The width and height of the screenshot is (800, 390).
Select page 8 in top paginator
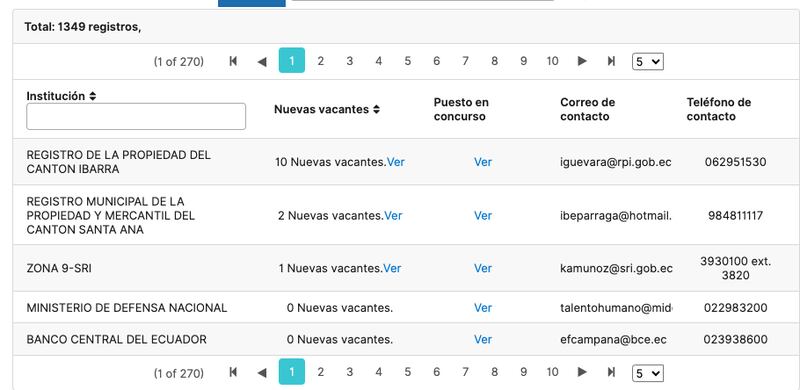(494, 61)
